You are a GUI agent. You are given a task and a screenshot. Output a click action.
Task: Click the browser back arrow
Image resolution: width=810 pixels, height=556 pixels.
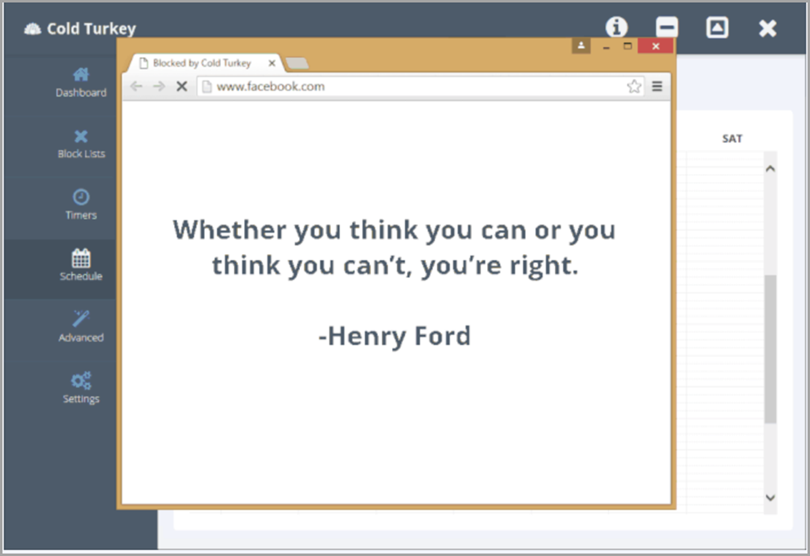coord(136,86)
